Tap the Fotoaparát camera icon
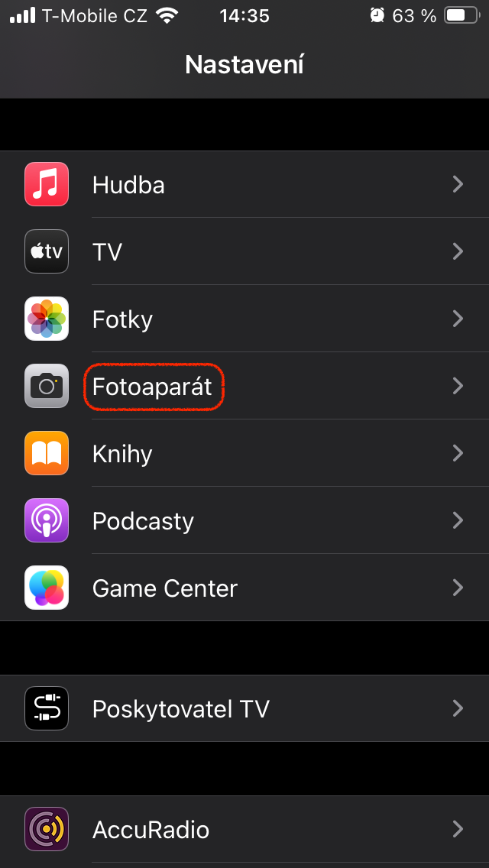Viewport: 489px width, 868px height. (47, 386)
